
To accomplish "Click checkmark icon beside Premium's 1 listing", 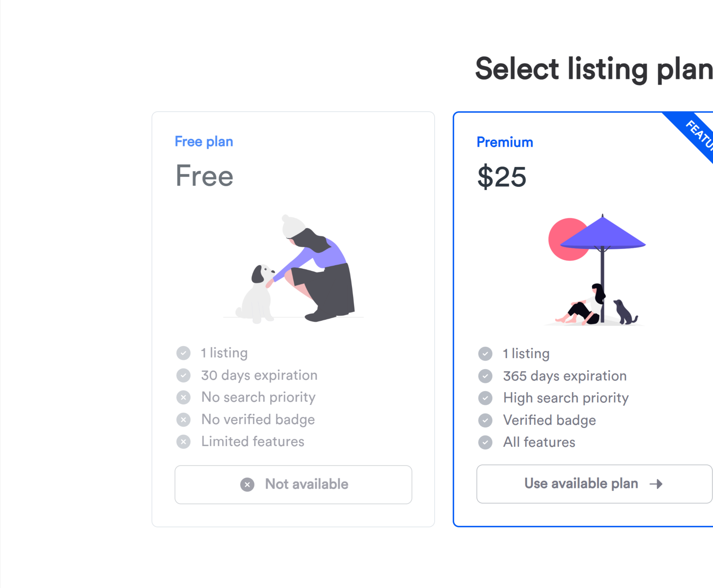I will pyautogui.click(x=485, y=354).
